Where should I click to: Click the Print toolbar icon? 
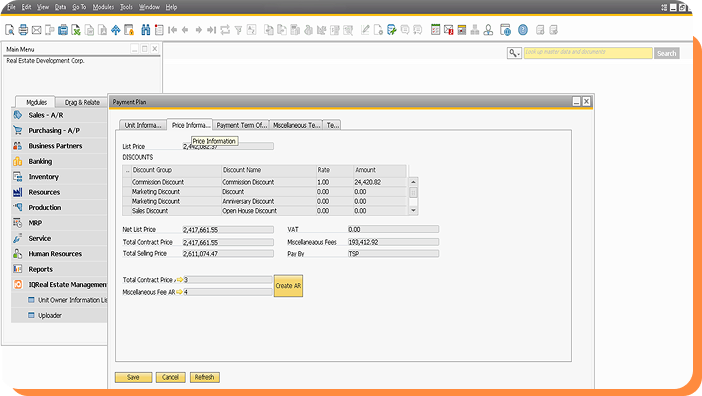tap(23, 30)
